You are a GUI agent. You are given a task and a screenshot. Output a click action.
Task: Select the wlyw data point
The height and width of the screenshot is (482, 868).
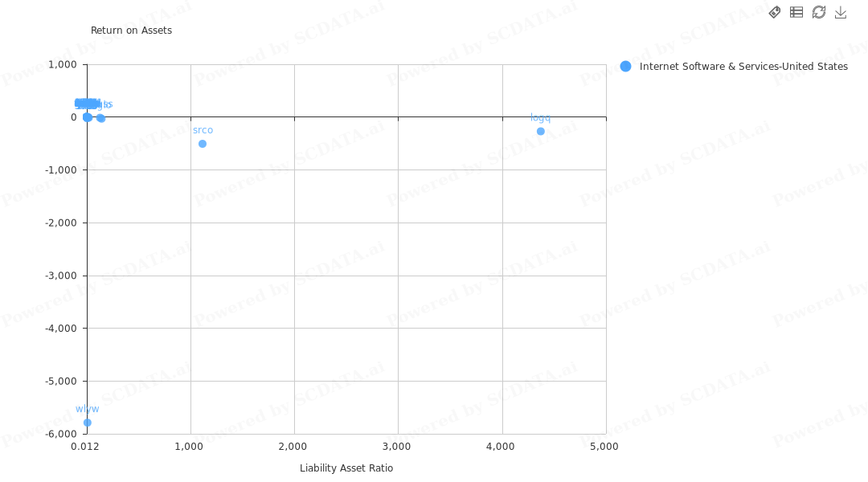coord(88,423)
